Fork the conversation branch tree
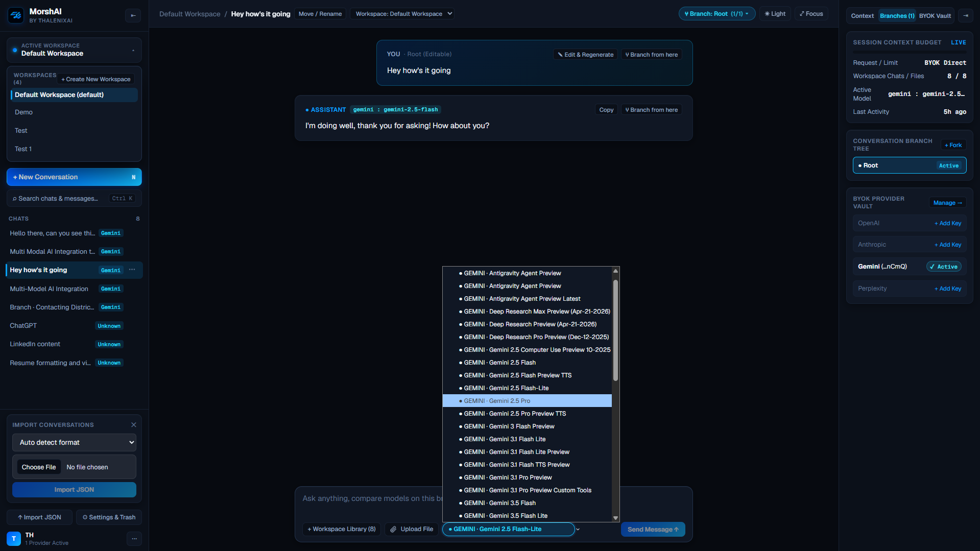The height and width of the screenshot is (551, 980). [x=953, y=145]
